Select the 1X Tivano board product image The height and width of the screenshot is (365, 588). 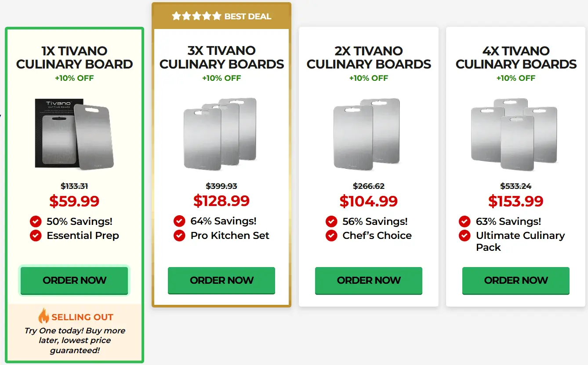[74, 134]
